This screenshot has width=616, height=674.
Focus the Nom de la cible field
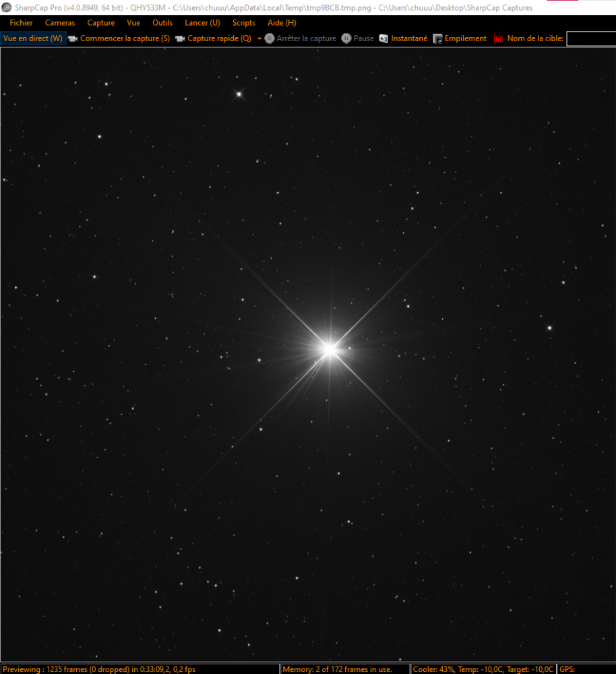tap(591, 38)
